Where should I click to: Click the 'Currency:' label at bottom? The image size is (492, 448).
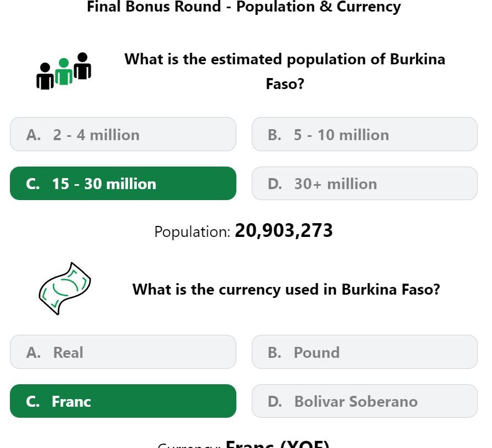pyautogui.click(x=189, y=445)
